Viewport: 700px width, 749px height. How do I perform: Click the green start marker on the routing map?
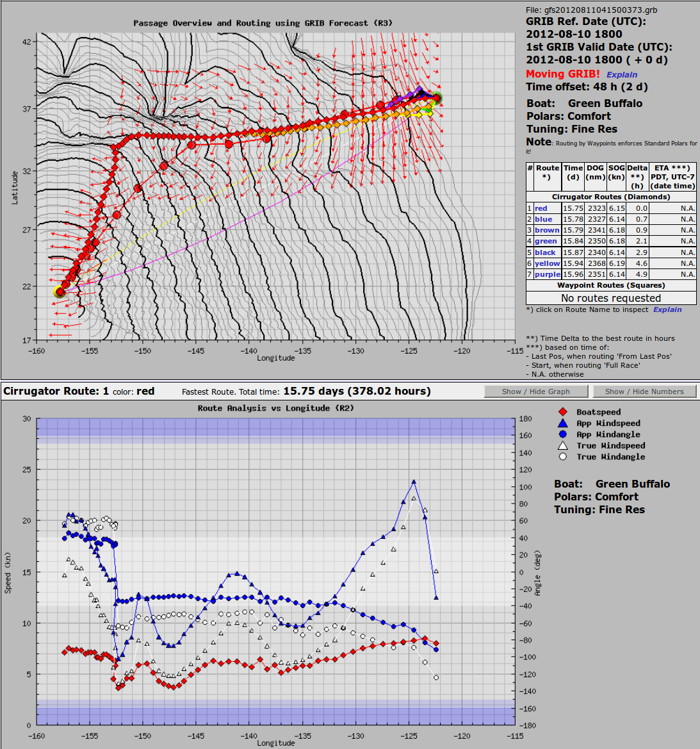point(60,292)
